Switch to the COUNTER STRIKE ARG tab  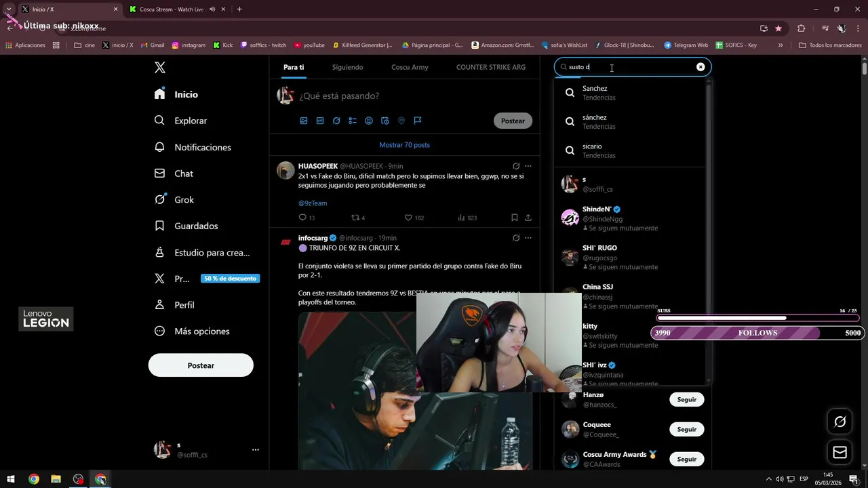[491, 67]
